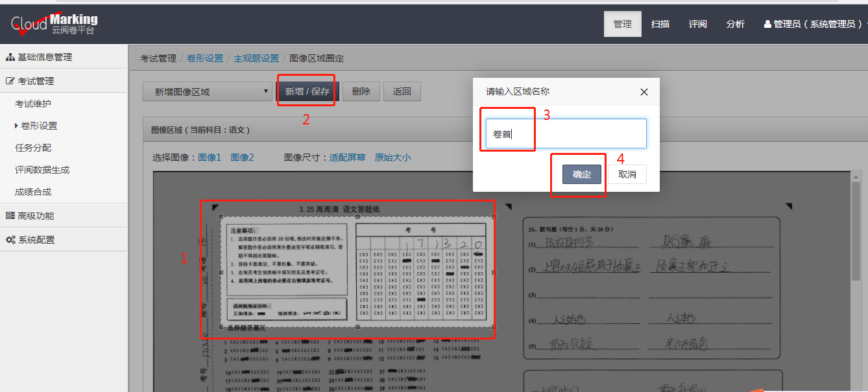The width and height of the screenshot is (868, 392).
Task: Open 主观题设置 from the breadcrumb
Action: click(x=256, y=58)
